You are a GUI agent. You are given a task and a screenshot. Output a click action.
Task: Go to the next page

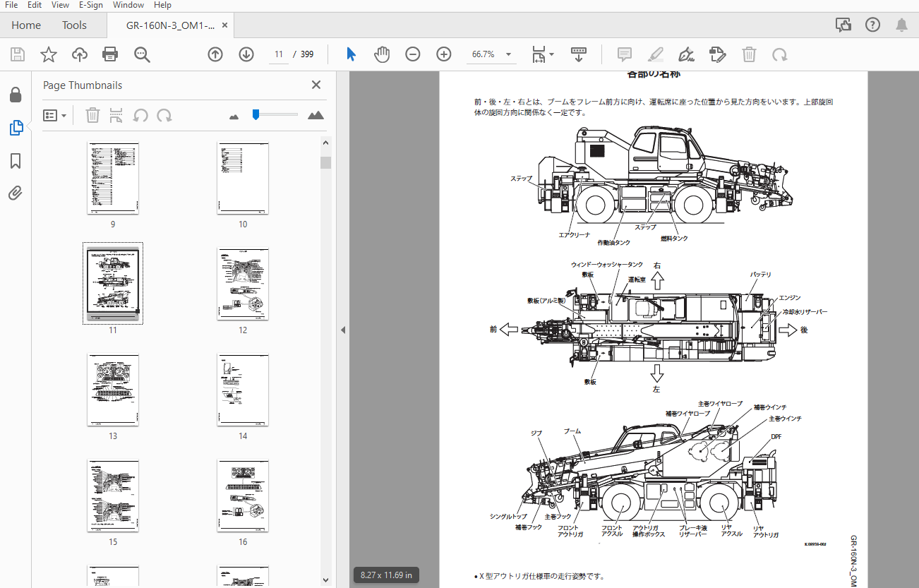tap(246, 54)
